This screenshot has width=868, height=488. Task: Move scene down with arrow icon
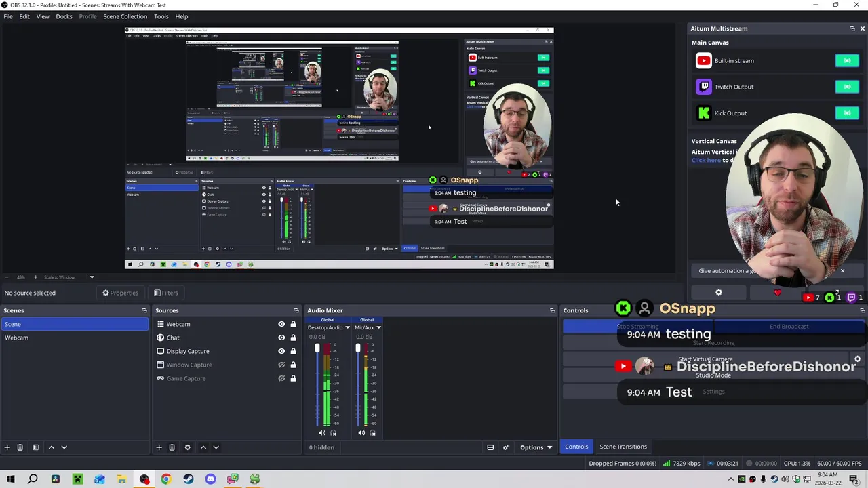coord(64,447)
